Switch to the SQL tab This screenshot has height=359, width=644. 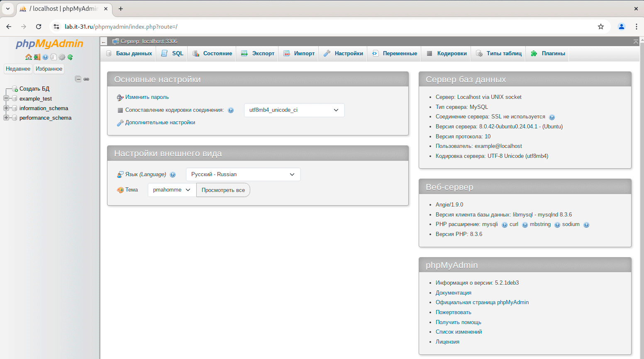(172, 54)
